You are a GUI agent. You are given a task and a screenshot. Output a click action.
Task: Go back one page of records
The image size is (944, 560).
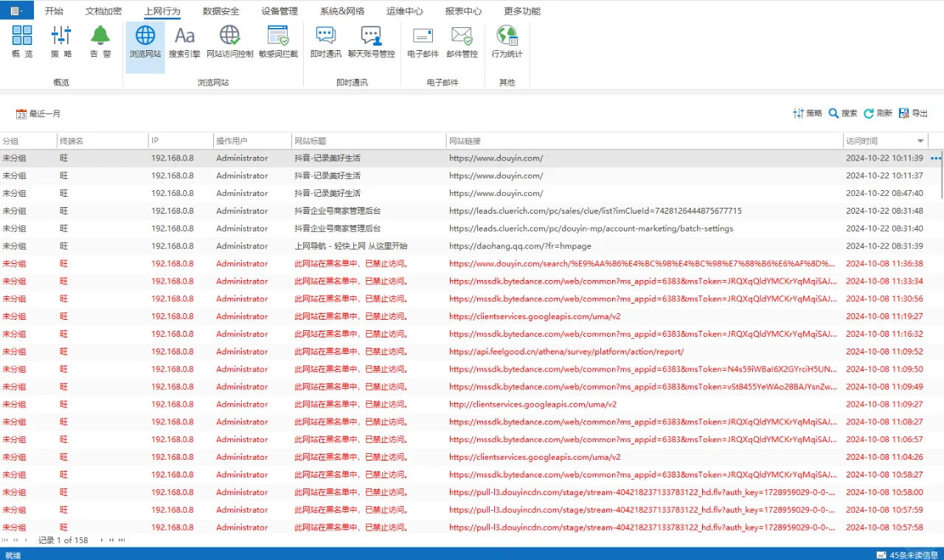click(x=15, y=540)
